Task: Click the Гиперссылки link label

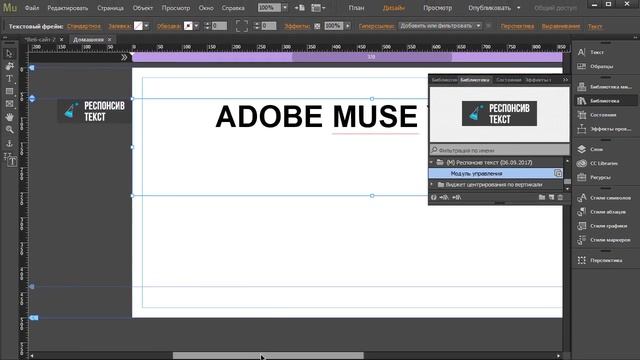Action: click(377, 26)
